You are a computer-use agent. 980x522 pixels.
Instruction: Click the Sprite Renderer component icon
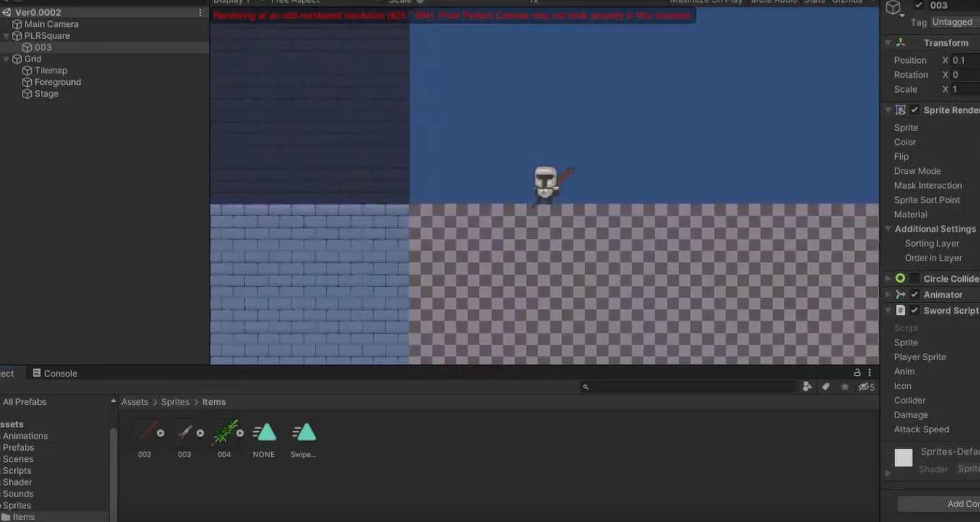[901, 110]
